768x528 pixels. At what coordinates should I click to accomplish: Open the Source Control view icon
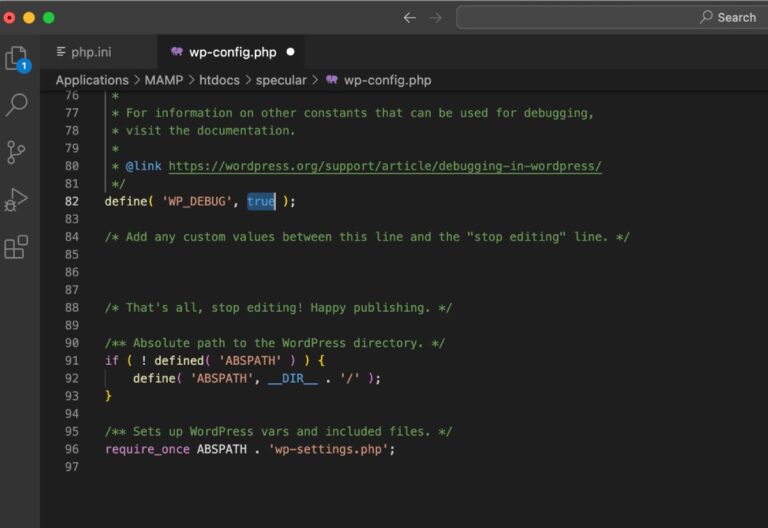tap(17, 152)
